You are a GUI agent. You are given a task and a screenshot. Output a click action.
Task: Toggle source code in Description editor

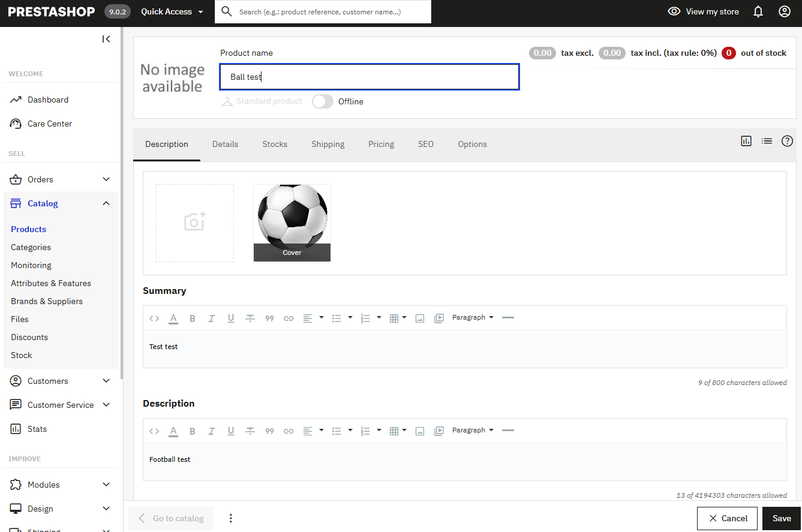point(154,431)
